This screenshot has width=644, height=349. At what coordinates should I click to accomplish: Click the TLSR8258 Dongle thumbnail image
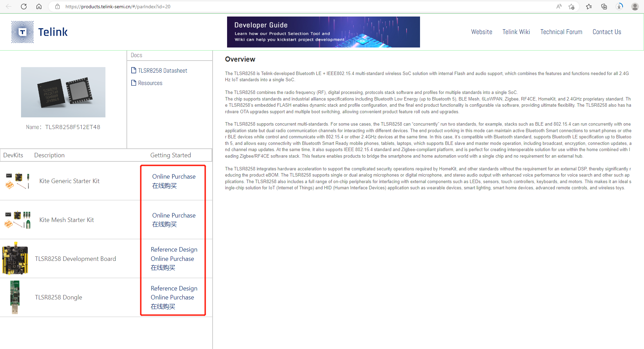[15, 297]
